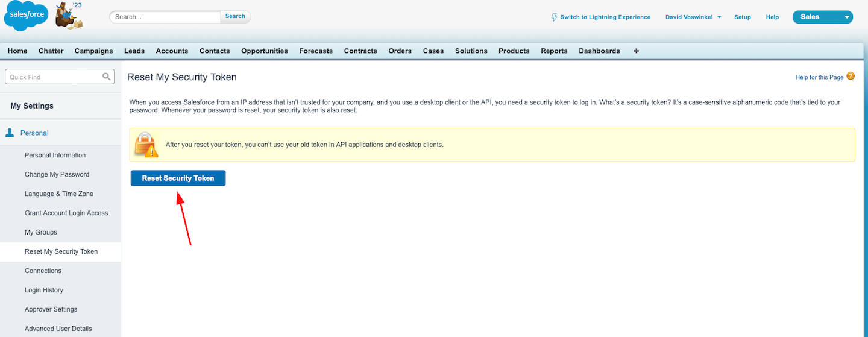The image size is (868, 337).
Task: Open Grant Account Login Access
Action: [x=66, y=213]
